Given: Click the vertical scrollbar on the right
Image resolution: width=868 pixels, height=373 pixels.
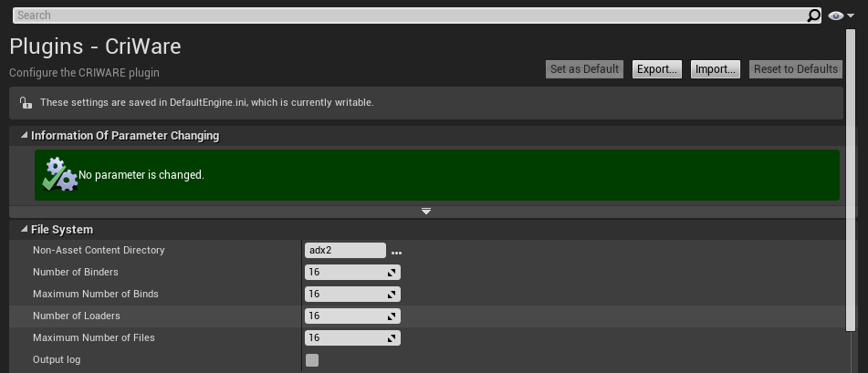Looking at the screenshot, I should 851,180.
